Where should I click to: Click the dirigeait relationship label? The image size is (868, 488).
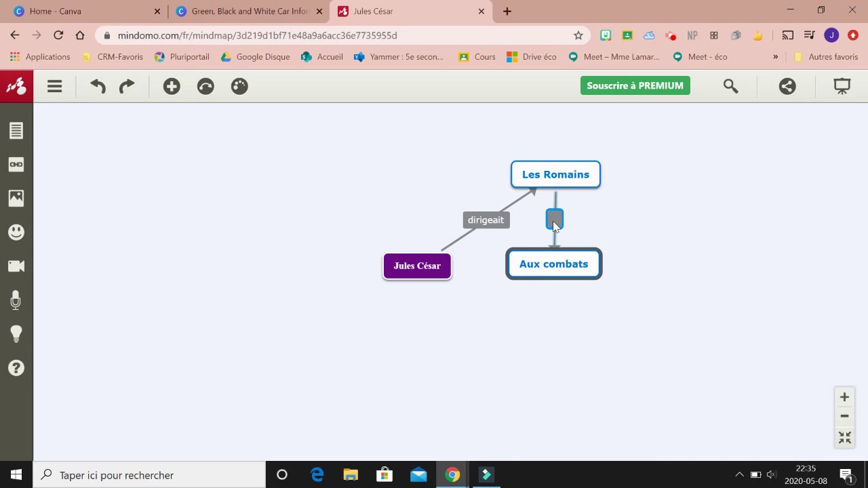486,220
